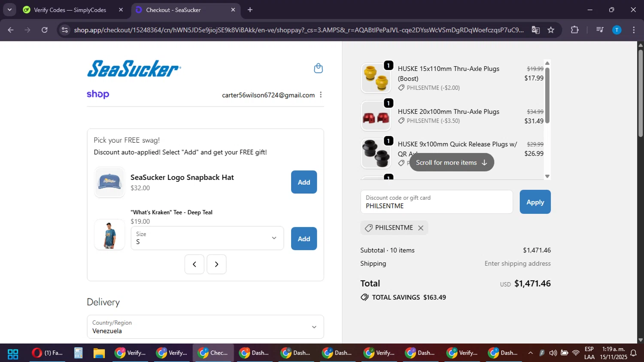Open the Windows Start menu
The width and height of the screenshot is (644, 362).
point(13,353)
